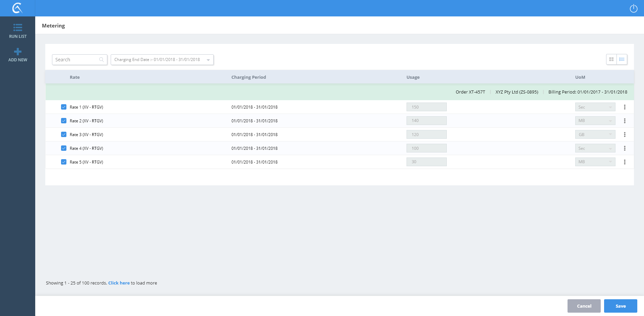Open the UoM dropdown for Rate 1
This screenshot has width=644, height=316.
(x=595, y=107)
